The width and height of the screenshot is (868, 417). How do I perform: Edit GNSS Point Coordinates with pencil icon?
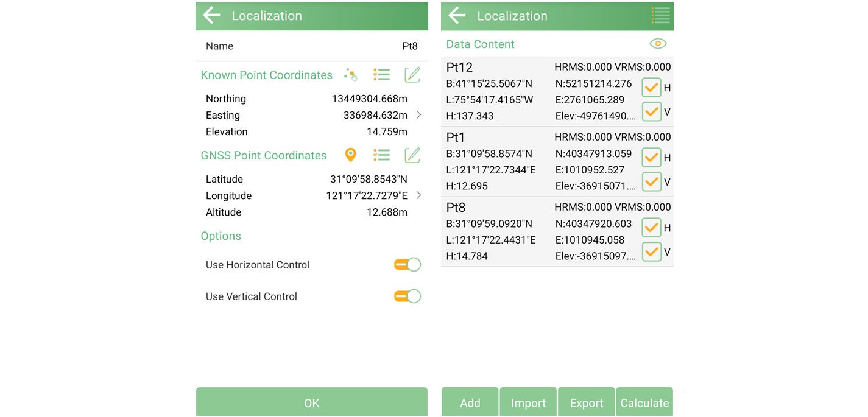pos(412,155)
